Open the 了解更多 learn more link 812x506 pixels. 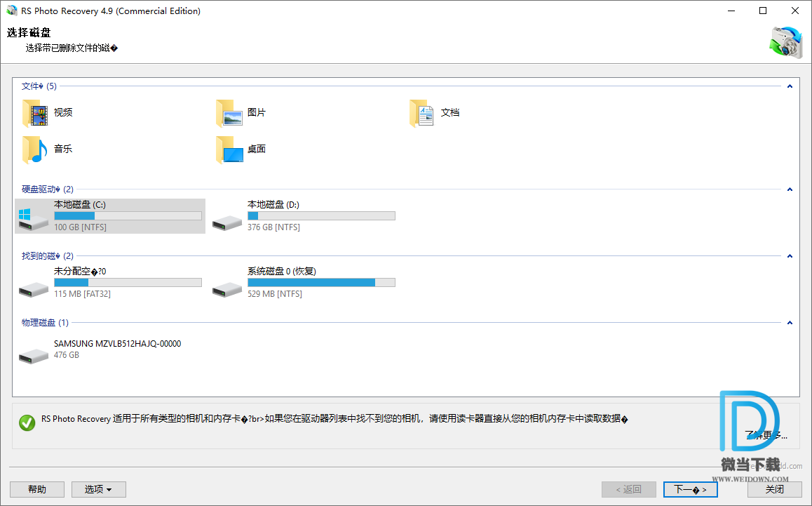pos(766,435)
